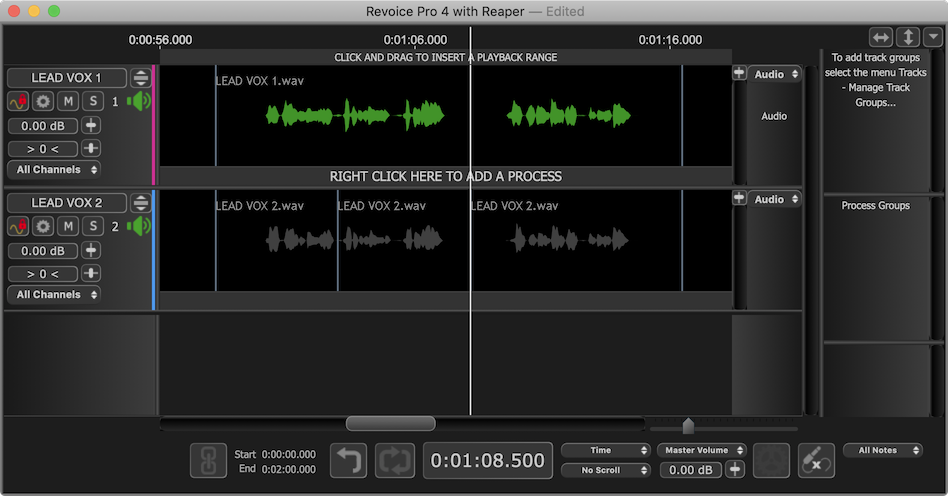Open LEAD VOX 1 track settings gear

coord(43,101)
